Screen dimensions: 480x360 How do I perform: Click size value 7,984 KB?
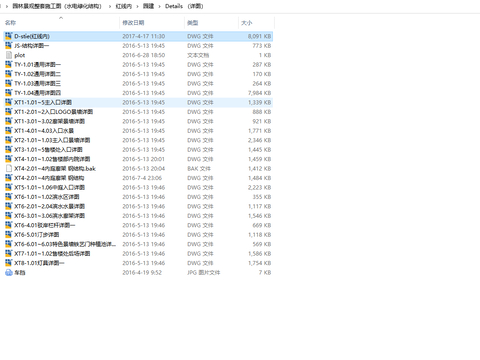pyautogui.click(x=259, y=93)
